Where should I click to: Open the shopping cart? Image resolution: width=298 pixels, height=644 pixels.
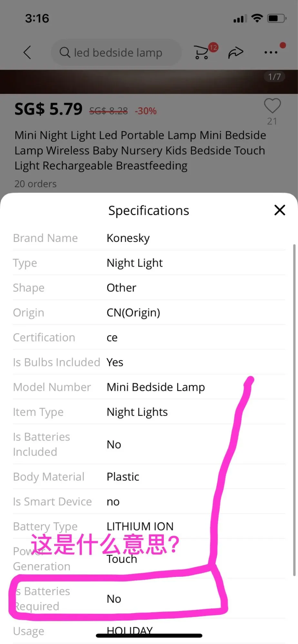point(202,52)
